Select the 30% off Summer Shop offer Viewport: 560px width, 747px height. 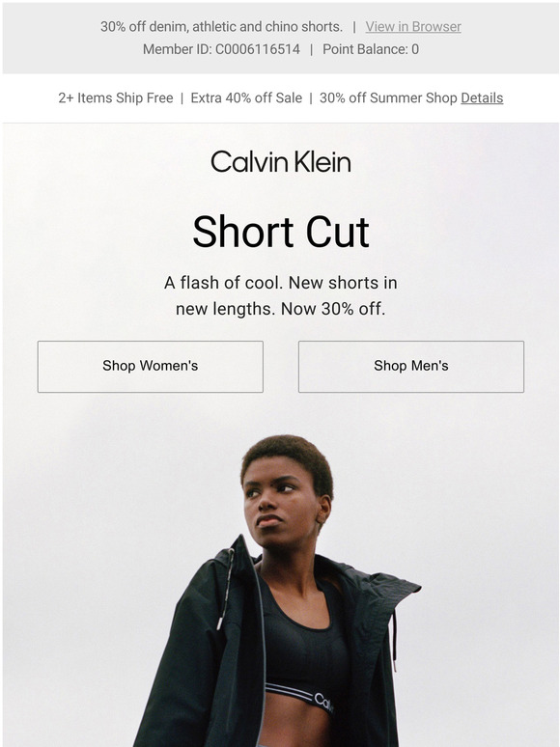pyautogui.click(x=388, y=98)
